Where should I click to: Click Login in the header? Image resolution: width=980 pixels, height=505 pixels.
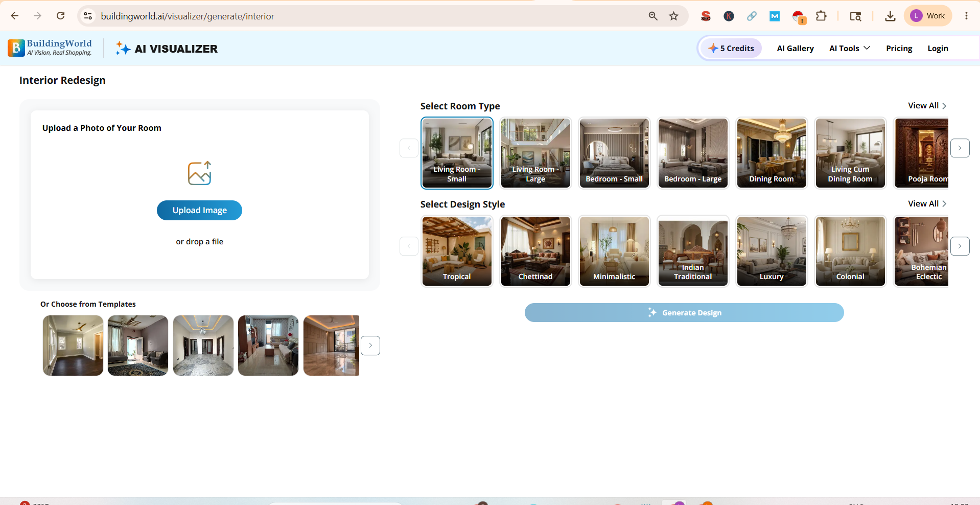938,49
